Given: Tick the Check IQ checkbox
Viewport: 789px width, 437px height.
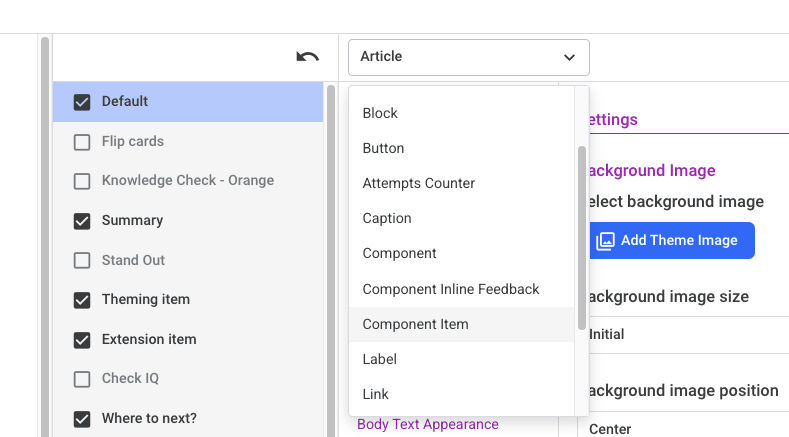Looking at the screenshot, I should click(x=82, y=379).
